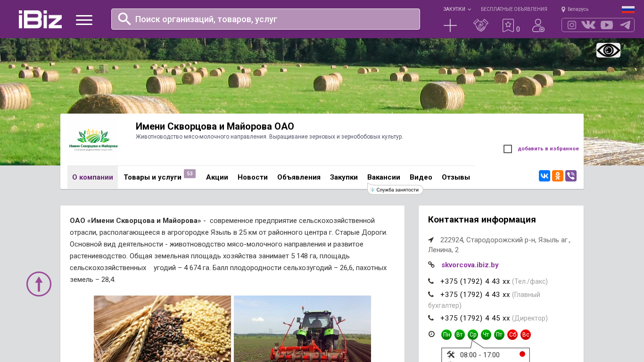Click the company logo image

point(93,140)
